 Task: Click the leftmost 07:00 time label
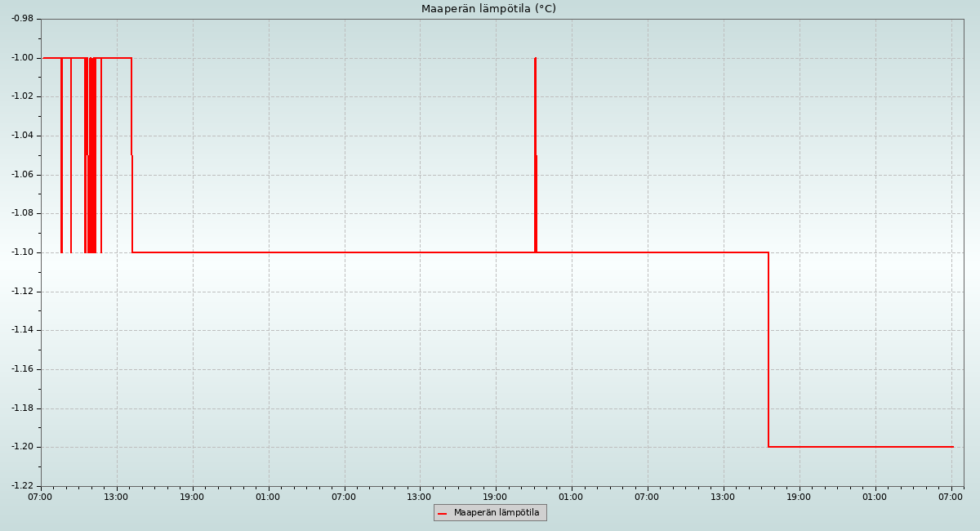click(x=40, y=497)
